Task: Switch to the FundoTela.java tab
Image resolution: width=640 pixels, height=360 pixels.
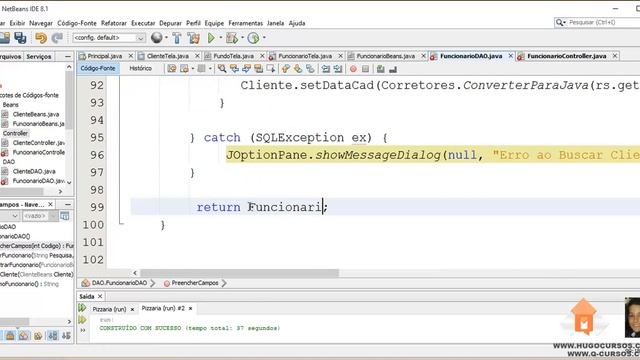Action: [233, 56]
